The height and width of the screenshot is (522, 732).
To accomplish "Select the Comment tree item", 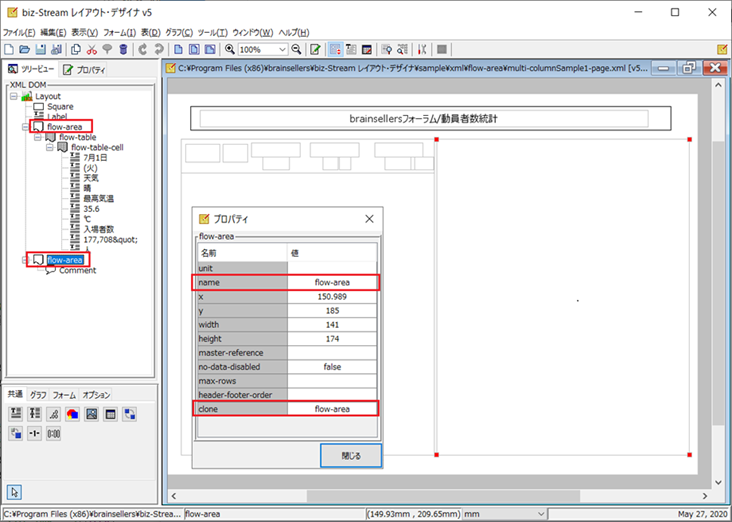I will click(77, 270).
